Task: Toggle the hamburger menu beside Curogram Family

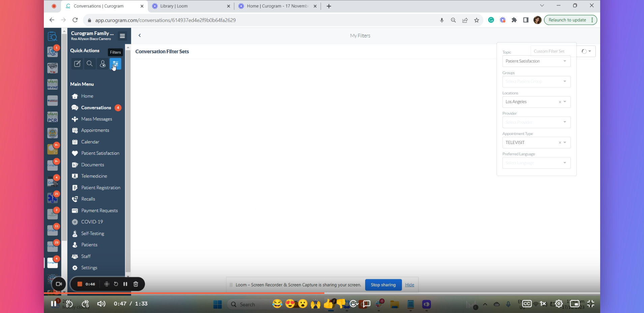Action: 122,36
